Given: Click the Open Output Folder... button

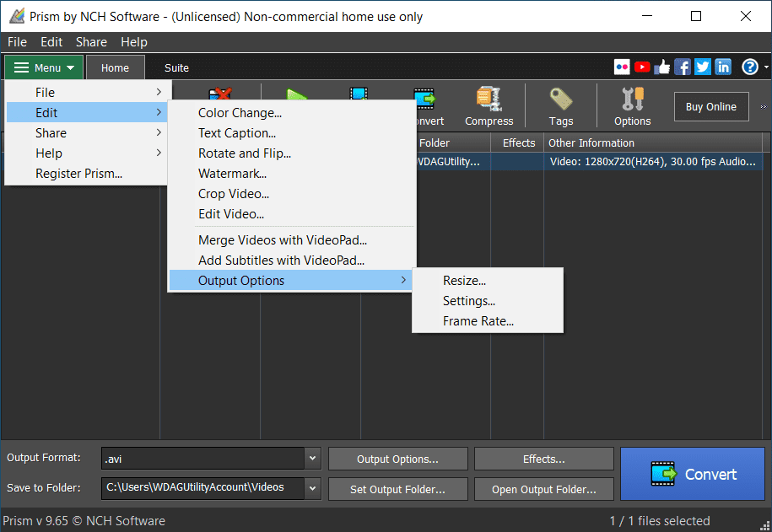Looking at the screenshot, I should [x=544, y=489].
